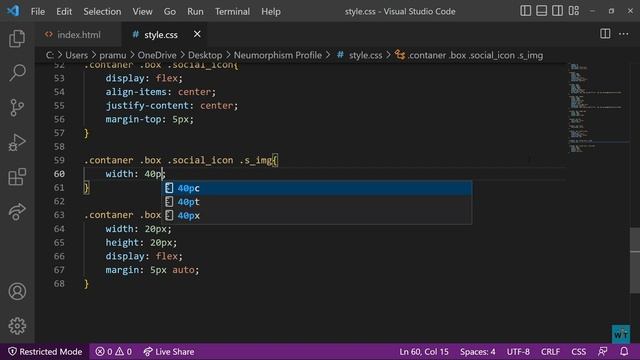The image size is (640, 360).
Task: Open the Accounts icon
Action: [17, 291]
